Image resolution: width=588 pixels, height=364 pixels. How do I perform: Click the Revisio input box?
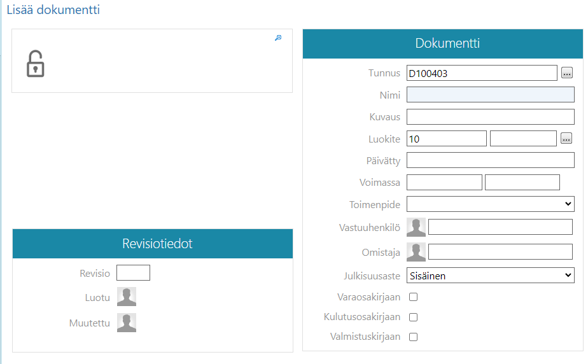(x=133, y=273)
